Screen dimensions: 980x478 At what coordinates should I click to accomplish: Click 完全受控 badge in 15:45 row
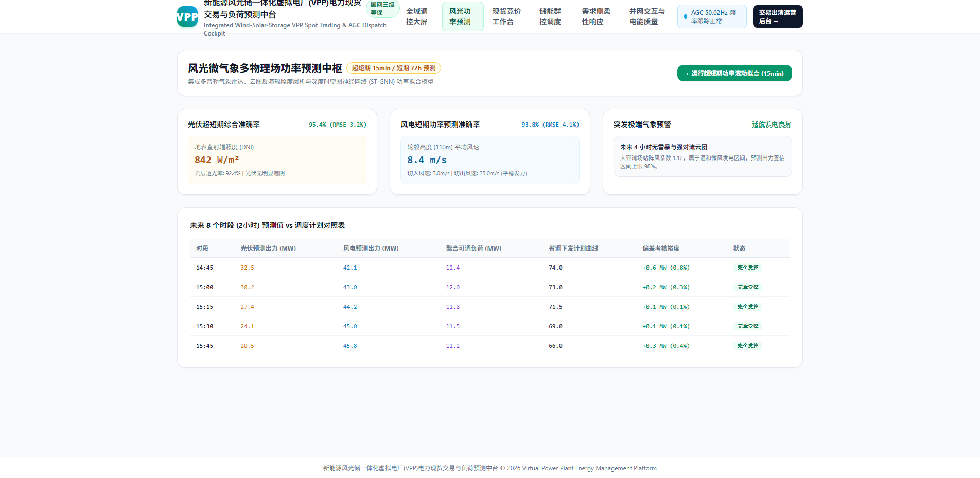[x=748, y=346]
